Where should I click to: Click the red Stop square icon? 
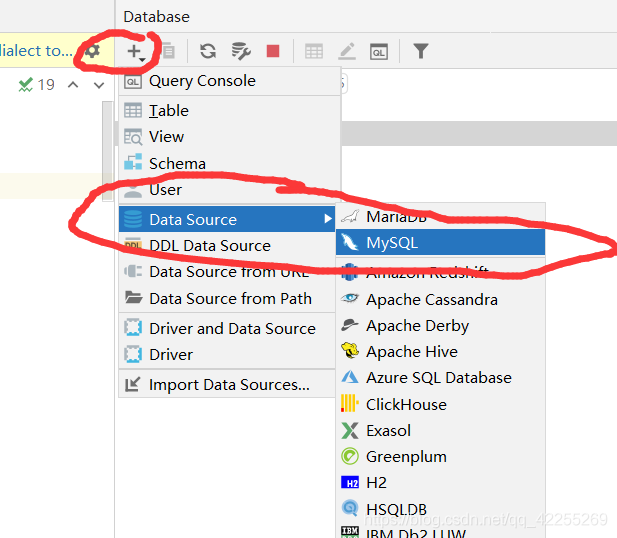[x=273, y=51]
